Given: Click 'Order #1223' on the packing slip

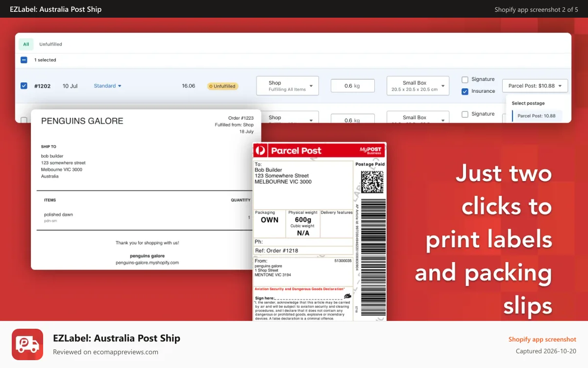Looking at the screenshot, I should 241,118.
